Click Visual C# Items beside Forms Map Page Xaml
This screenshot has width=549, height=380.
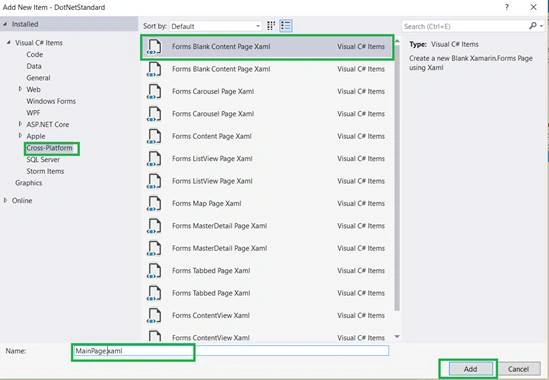[361, 203]
